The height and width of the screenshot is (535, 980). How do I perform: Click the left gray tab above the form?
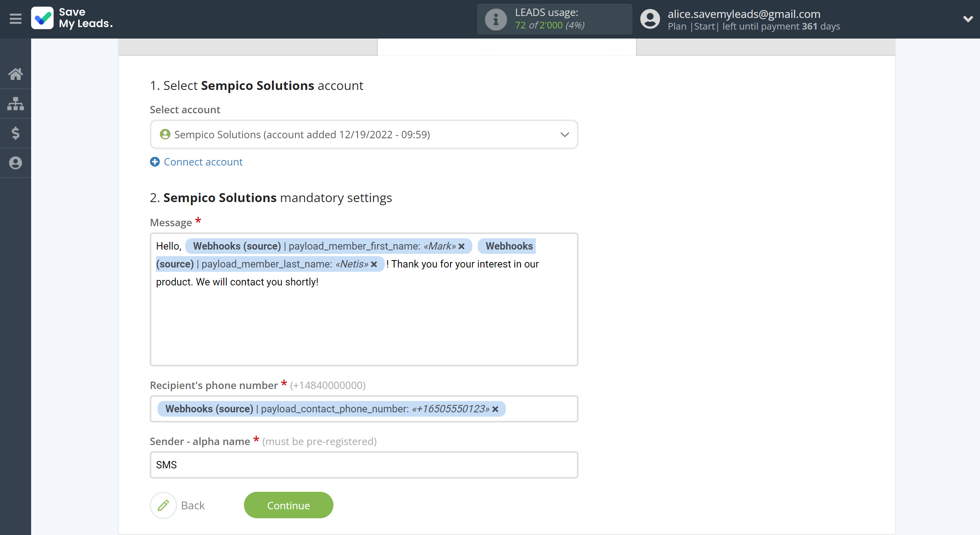coord(248,47)
